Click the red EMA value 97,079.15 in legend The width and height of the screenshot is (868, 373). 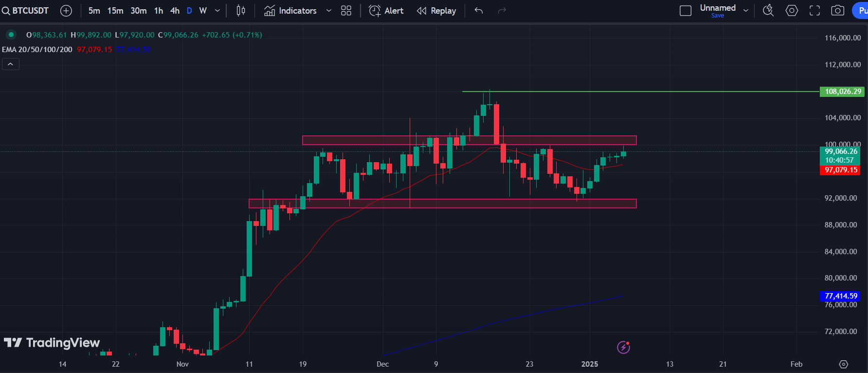point(94,50)
